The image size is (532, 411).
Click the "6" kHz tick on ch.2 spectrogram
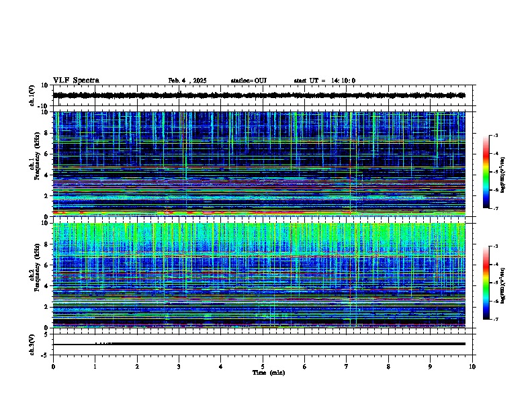point(47,265)
